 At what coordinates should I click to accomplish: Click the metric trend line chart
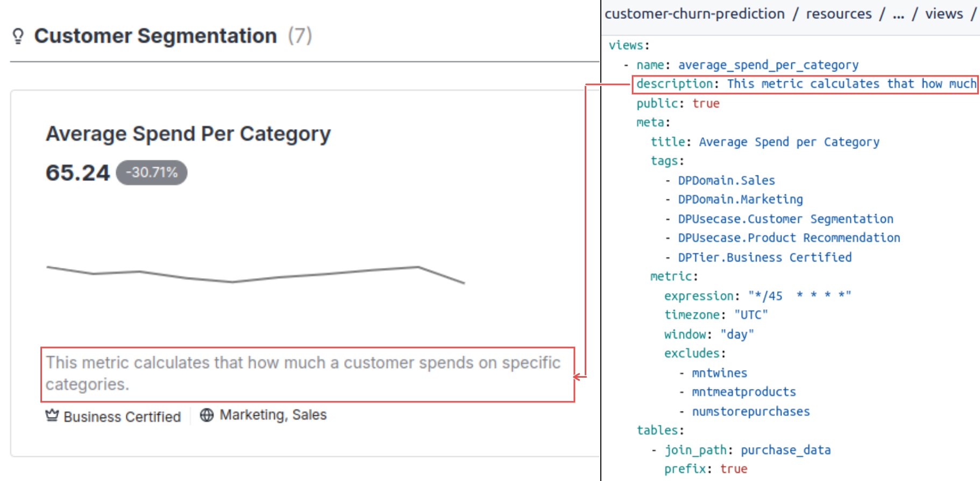[x=255, y=274]
